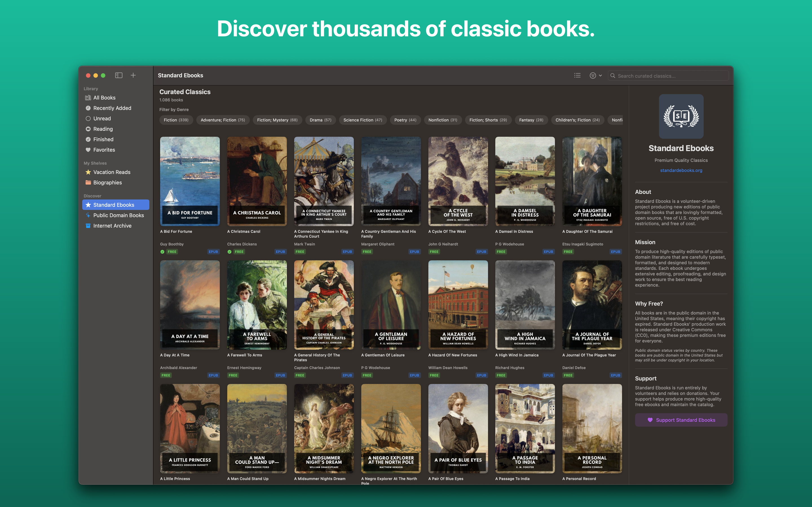Open All Books in the Library
Image resolution: width=812 pixels, height=507 pixels.
tap(105, 97)
